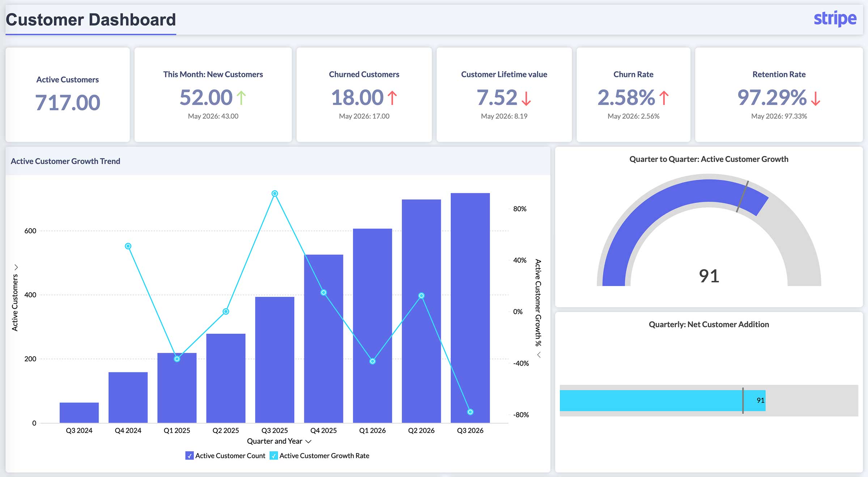Click the 52.00 New Customers value
The image size is (868, 477).
pyautogui.click(x=206, y=98)
